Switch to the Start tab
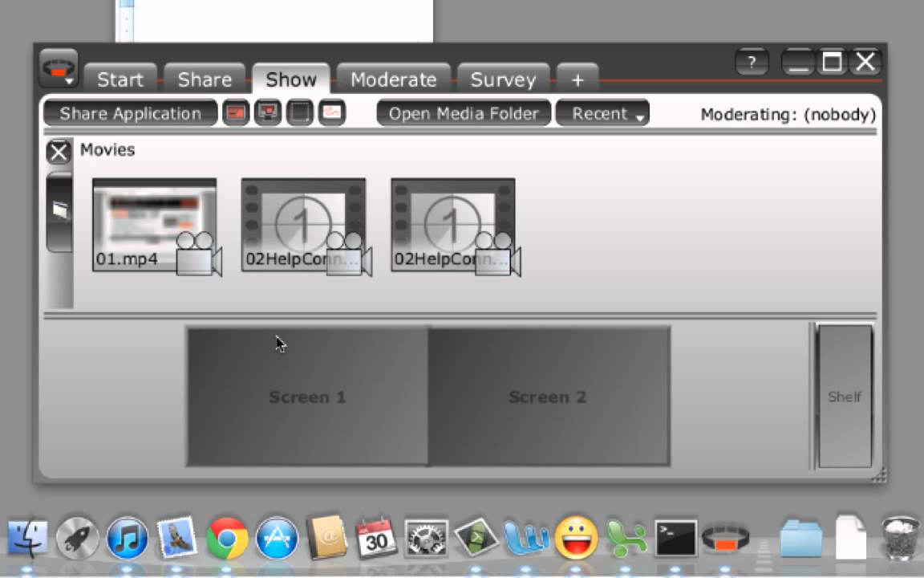 tap(120, 79)
